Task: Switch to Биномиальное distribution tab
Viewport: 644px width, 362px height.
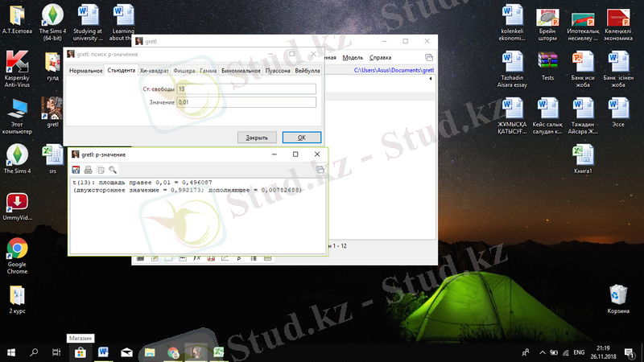Action: coord(241,71)
